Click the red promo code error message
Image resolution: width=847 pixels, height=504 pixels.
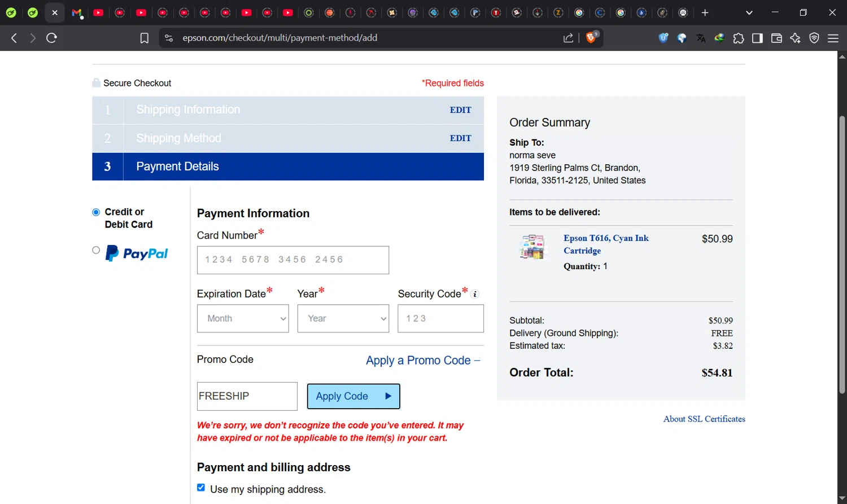330,432
